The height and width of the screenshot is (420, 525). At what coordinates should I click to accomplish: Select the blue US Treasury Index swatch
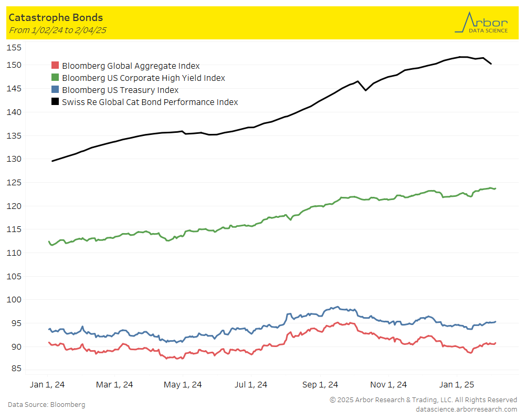tap(55, 90)
